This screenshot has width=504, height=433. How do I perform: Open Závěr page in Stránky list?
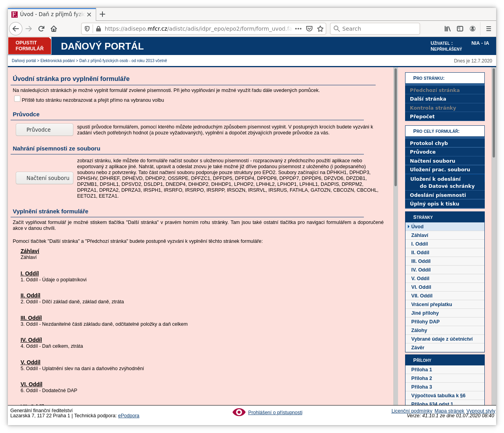click(x=445, y=348)
